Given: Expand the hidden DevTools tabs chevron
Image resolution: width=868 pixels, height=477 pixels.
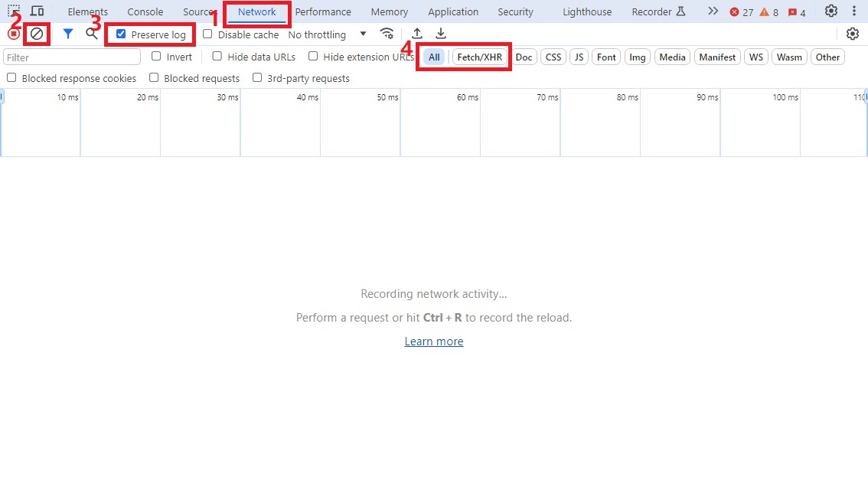Looking at the screenshot, I should [x=713, y=11].
